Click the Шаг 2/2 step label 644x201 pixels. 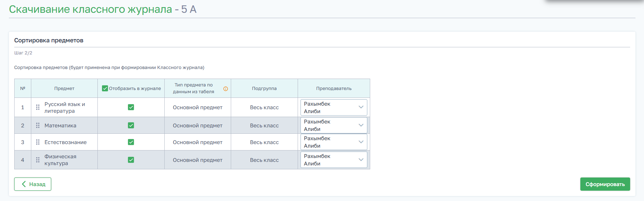click(23, 53)
